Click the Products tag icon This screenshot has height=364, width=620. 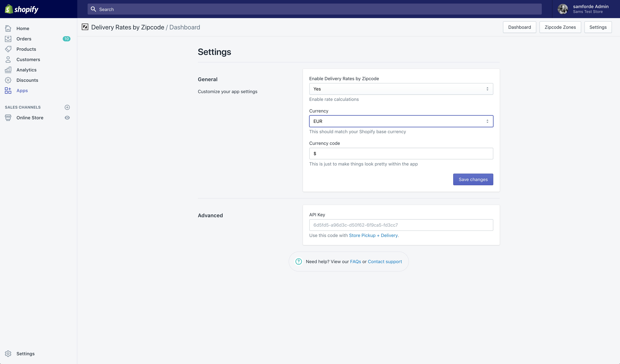coord(8,49)
